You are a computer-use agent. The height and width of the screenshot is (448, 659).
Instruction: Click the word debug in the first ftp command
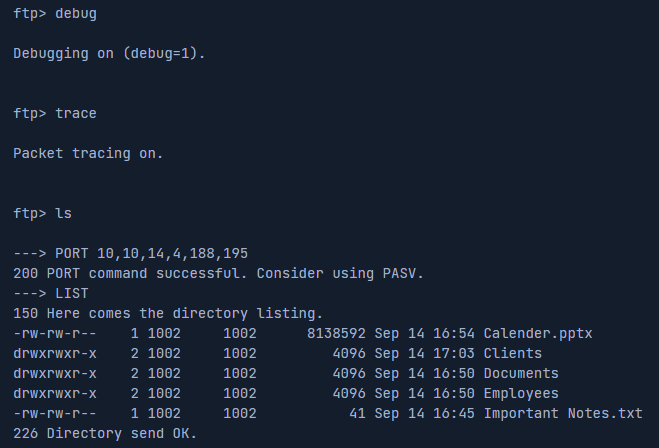tap(76, 14)
